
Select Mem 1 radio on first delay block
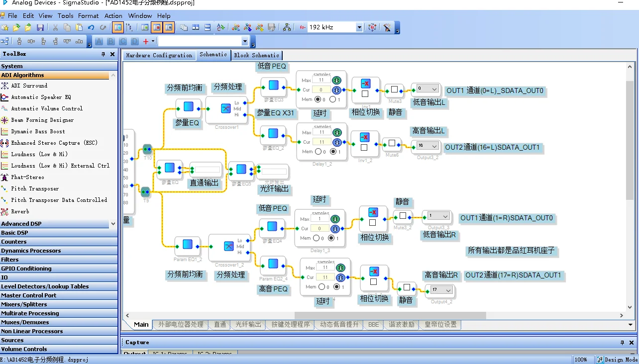click(332, 99)
